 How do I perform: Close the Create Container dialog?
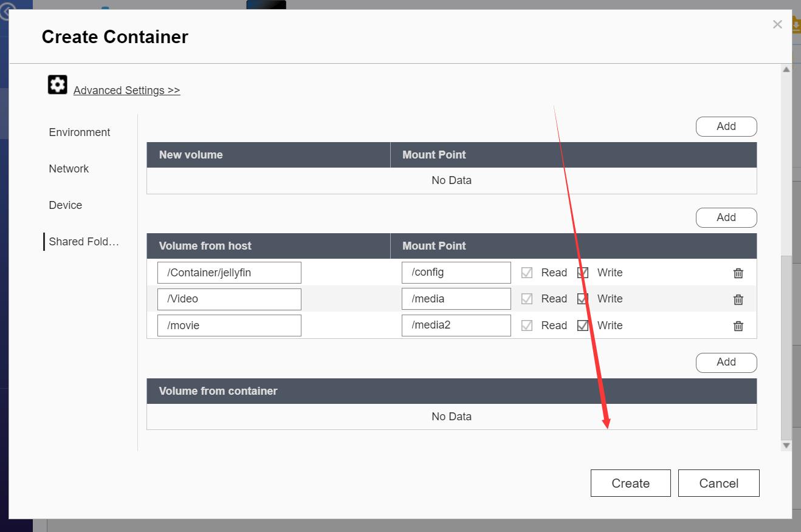point(777,24)
